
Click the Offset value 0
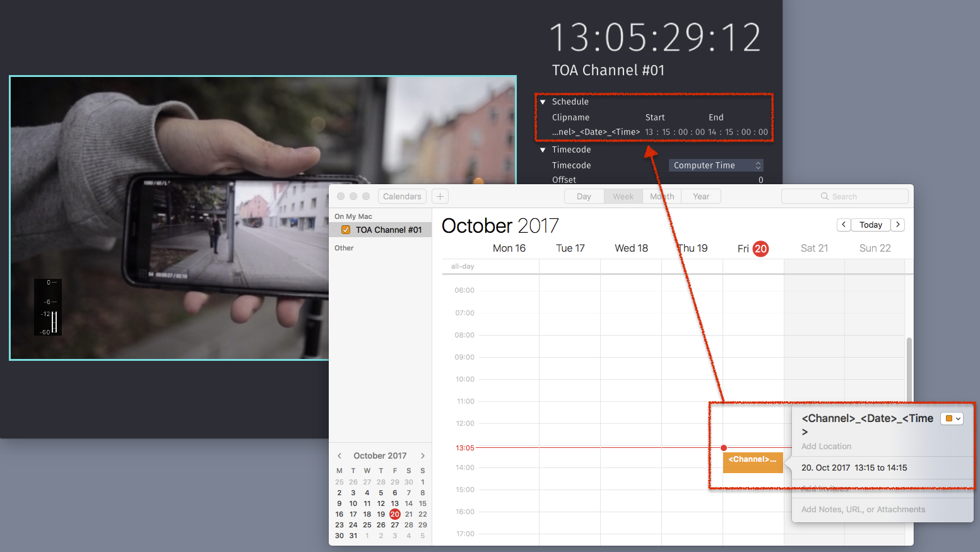click(x=760, y=180)
